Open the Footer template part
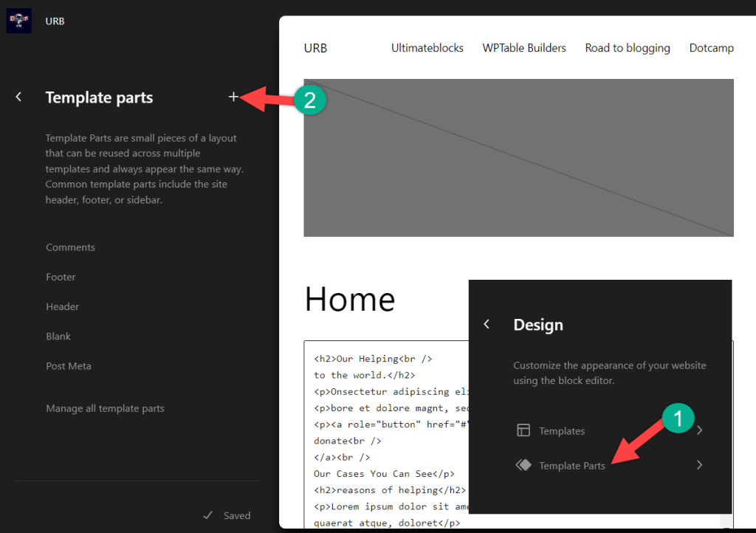Image resolution: width=756 pixels, height=533 pixels. click(61, 277)
